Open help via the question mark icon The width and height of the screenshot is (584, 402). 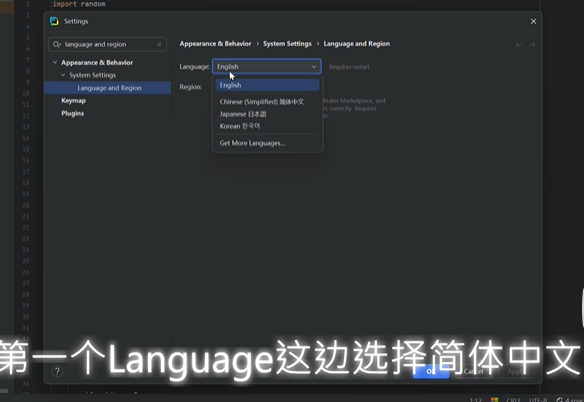(x=57, y=371)
